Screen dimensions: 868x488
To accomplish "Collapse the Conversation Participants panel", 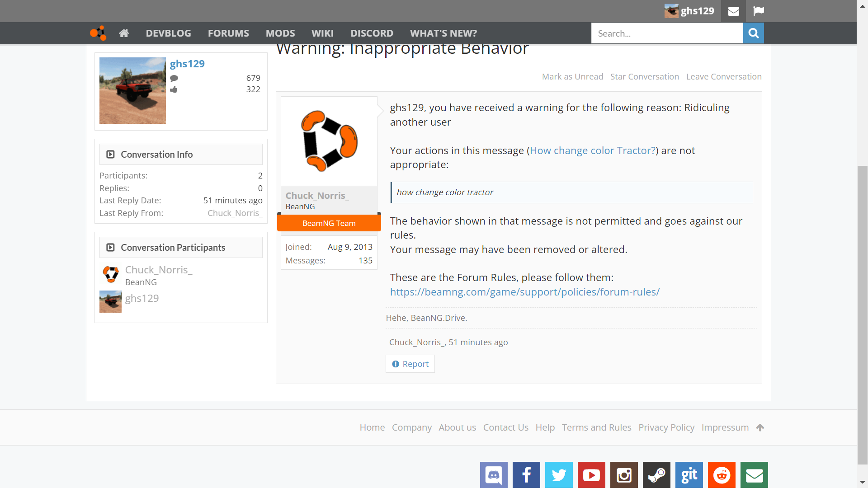I will point(110,248).
